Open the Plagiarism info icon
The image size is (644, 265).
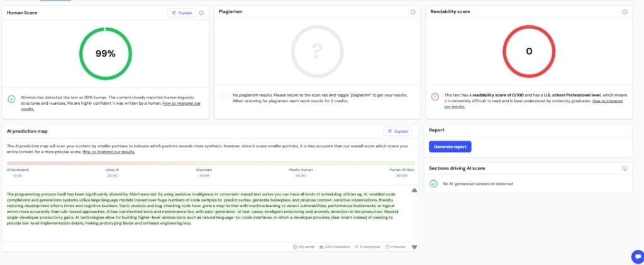point(413,12)
